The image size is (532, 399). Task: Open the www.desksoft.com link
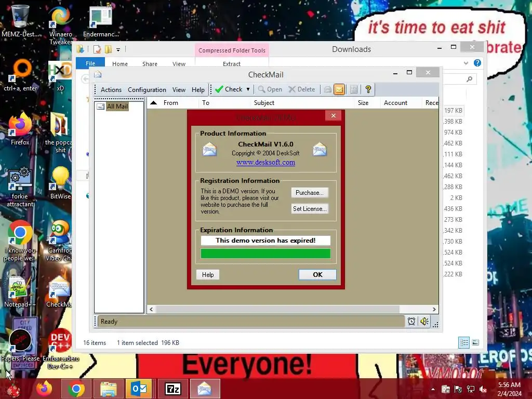click(265, 163)
